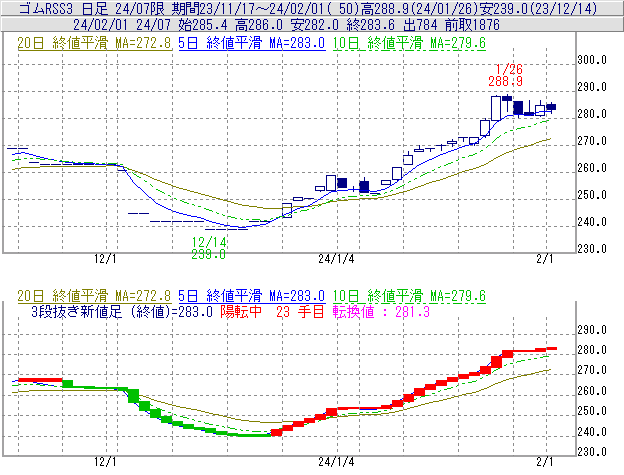Screen dimensions: 624x475
Task: Click the lower chart's 20日 終値平滑 MA=272.8 legend
Action: [94, 296]
